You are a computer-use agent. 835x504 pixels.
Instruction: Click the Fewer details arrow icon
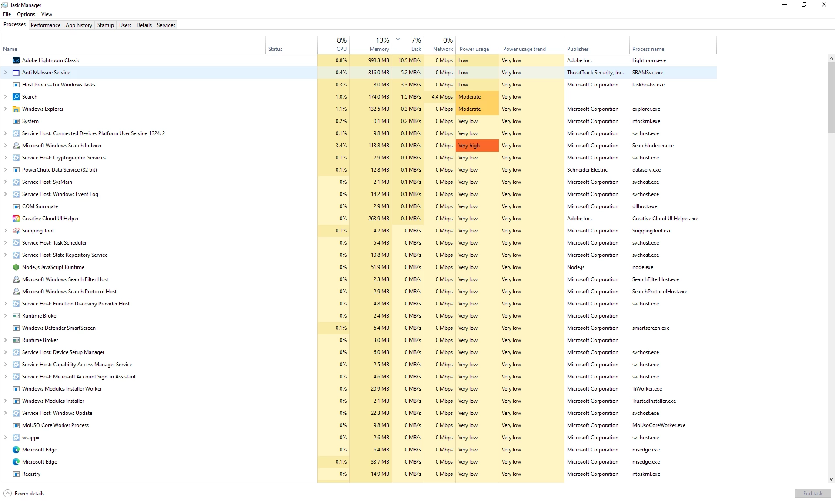[7, 493]
